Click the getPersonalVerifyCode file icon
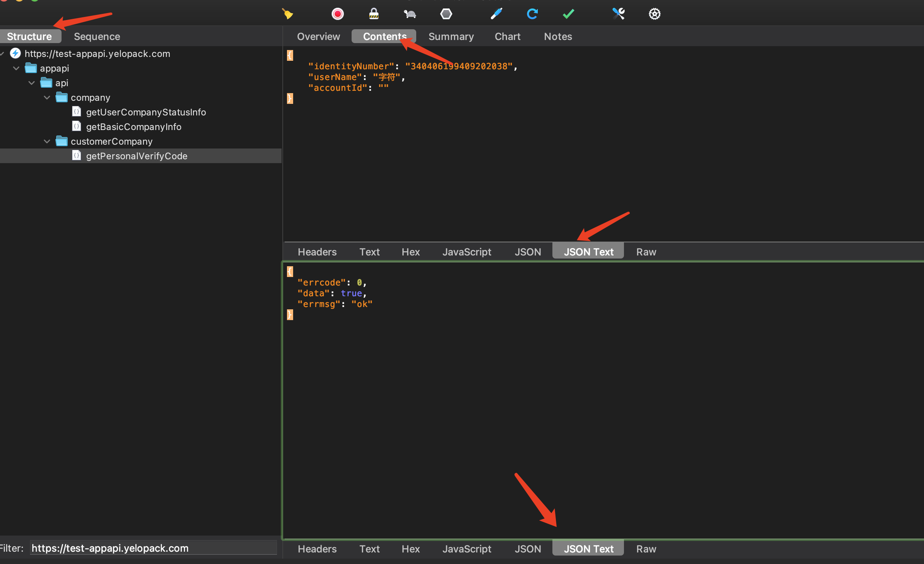Viewport: 924px width, 564px height. (x=77, y=155)
